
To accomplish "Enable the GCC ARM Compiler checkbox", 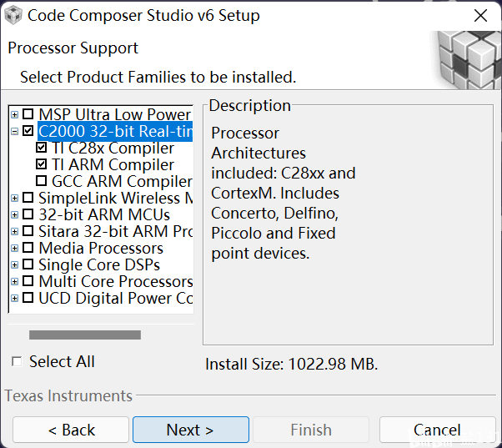I will 42,181.
